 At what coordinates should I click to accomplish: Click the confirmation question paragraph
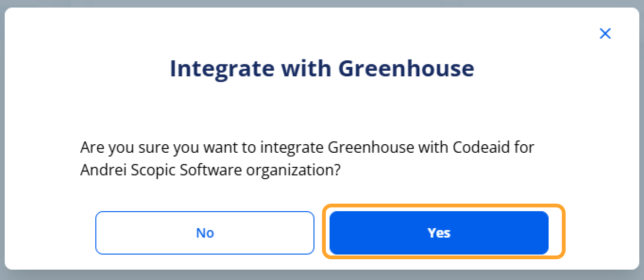coord(307,158)
